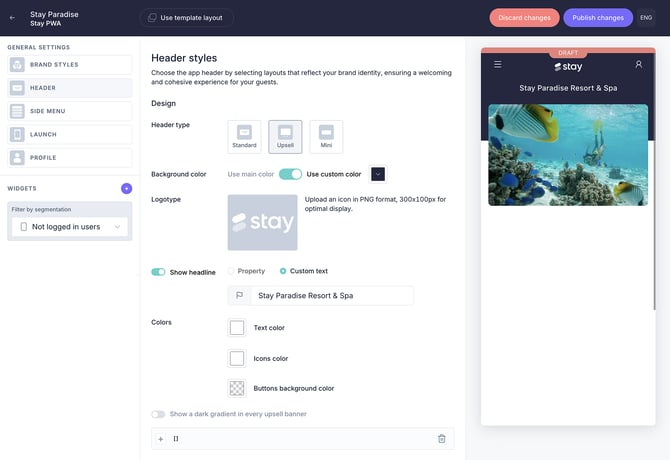Click the Filter by segmentation label
Screen dimensions: 670x460
(41, 209)
